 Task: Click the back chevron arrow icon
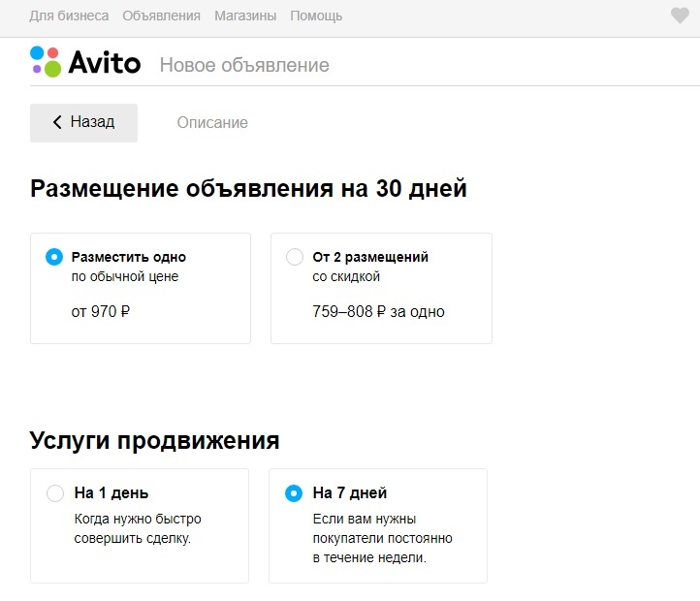tap(57, 122)
